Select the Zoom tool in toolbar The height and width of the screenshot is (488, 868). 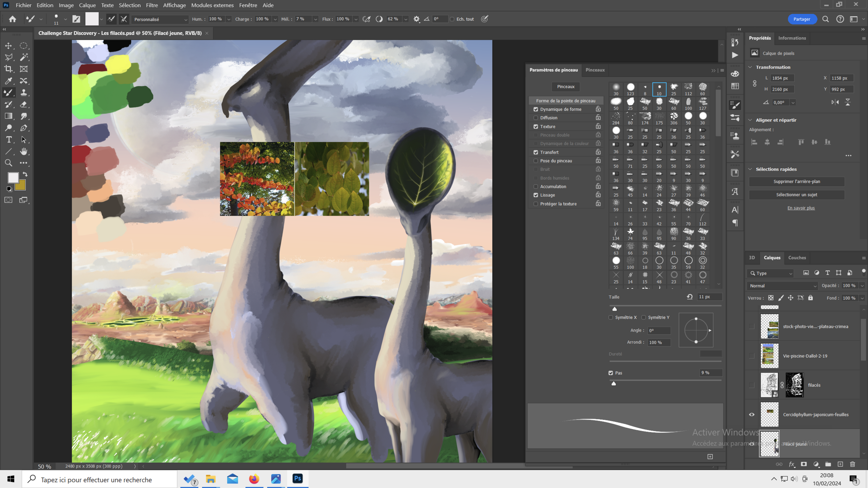click(9, 163)
